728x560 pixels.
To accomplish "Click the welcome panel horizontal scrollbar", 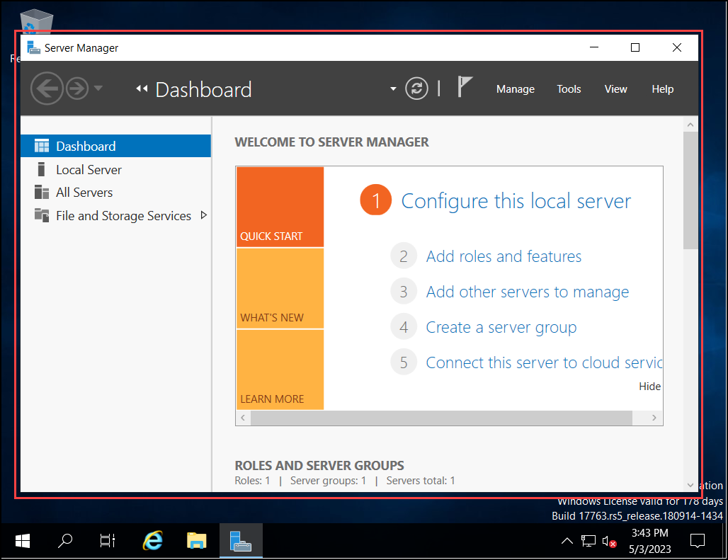I will pos(441,418).
